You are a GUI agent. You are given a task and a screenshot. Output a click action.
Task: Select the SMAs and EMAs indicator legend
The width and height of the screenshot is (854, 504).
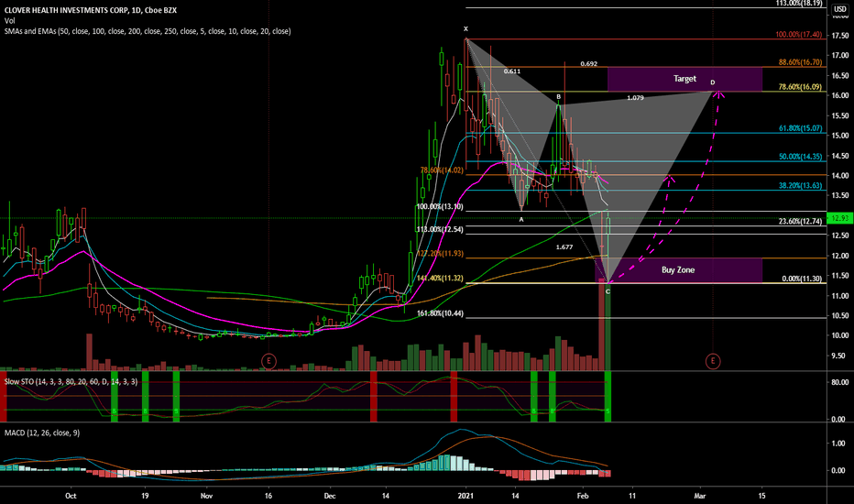[x=148, y=31]
